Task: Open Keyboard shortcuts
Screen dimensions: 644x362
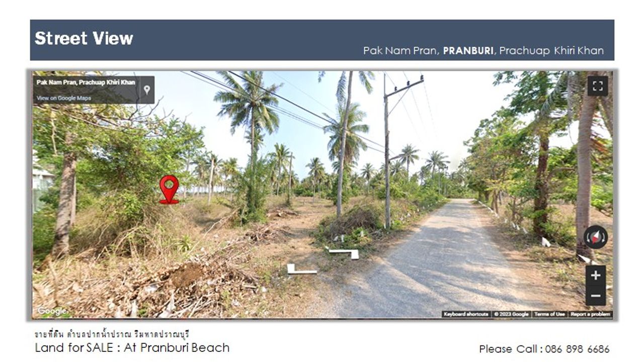Action: click(466, 314)
